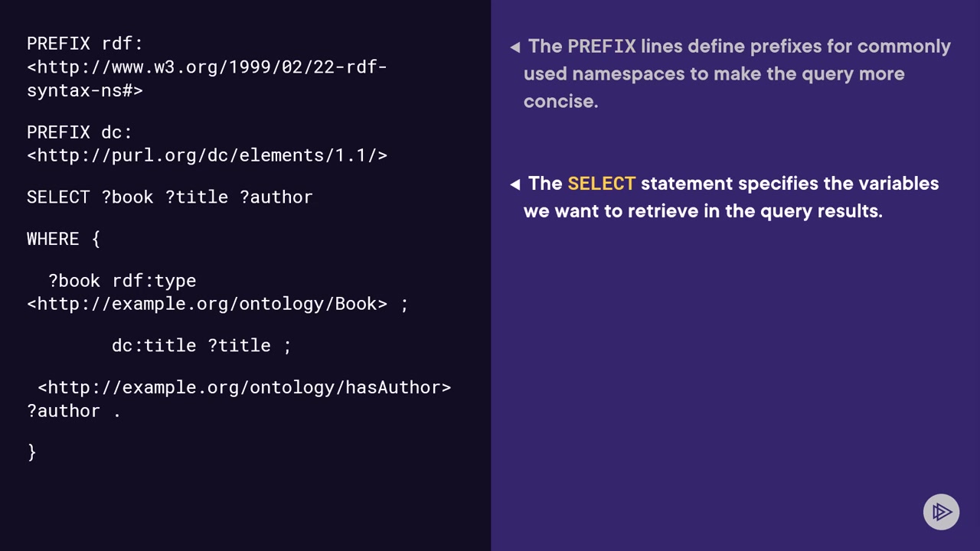980x551 pixels.
Task: Click the "dc:title" predicate in the code
Action: point(154,345)
